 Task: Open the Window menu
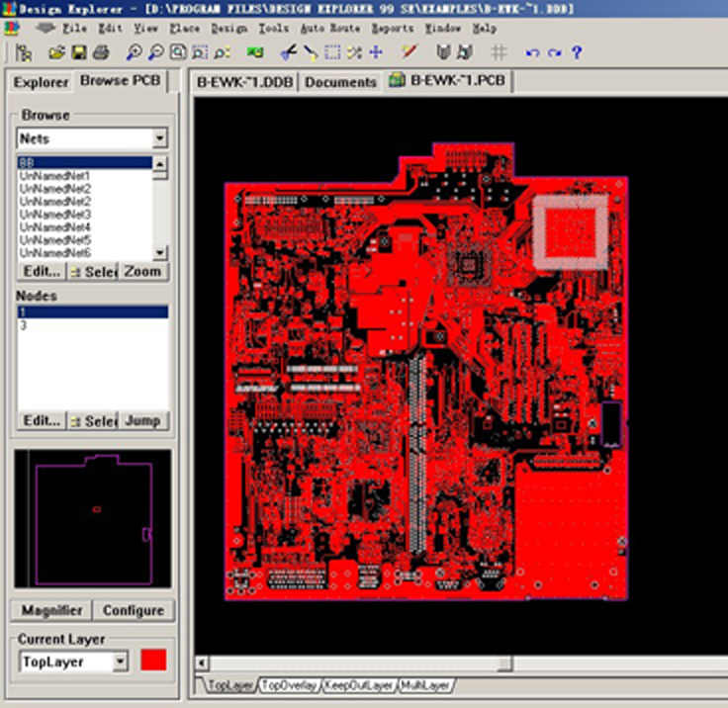pyautogui.click(x=443, y=29)
